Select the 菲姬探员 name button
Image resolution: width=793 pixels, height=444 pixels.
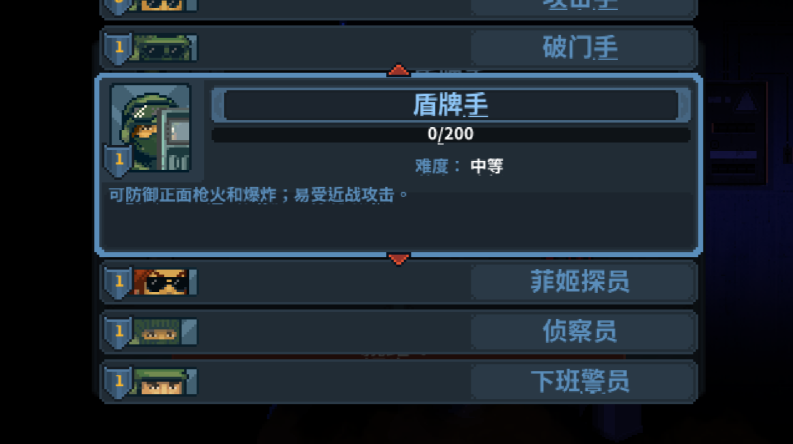click(x=582, y=282)
